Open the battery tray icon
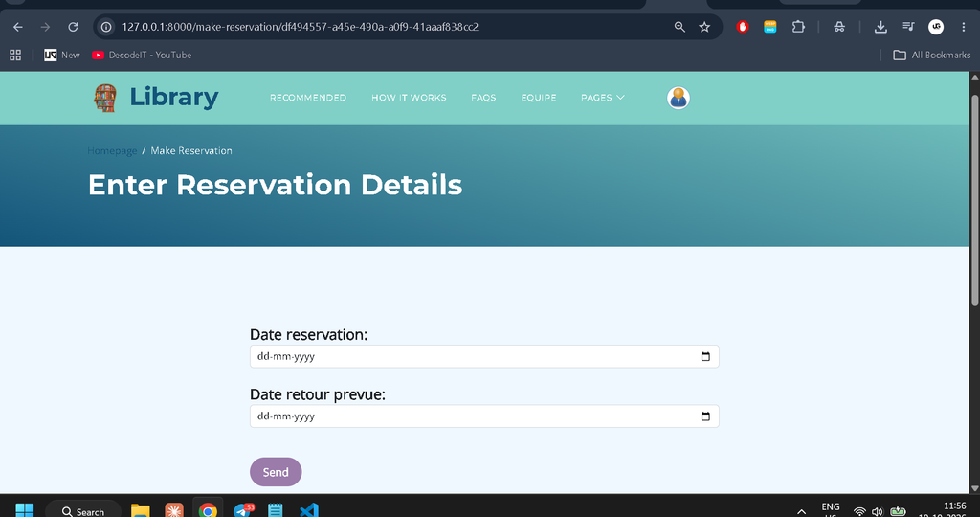 (898, 511)
